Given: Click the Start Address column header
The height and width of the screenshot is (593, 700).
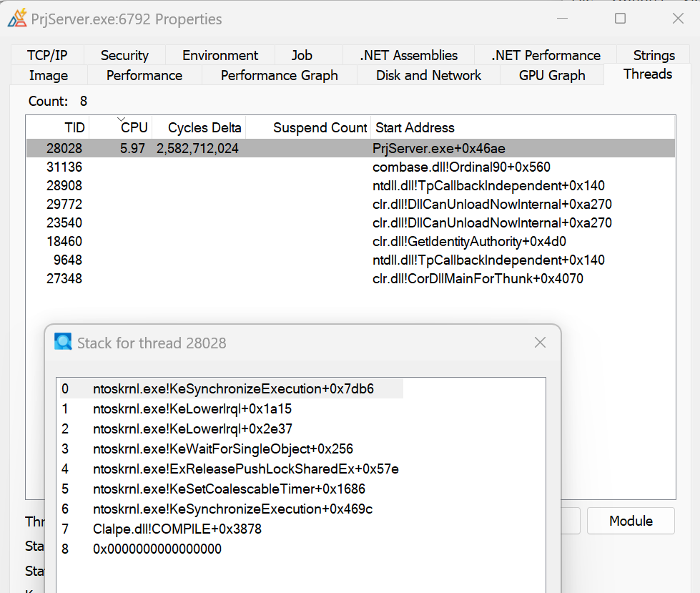Looking at the screenshot, I should (415, 127).
